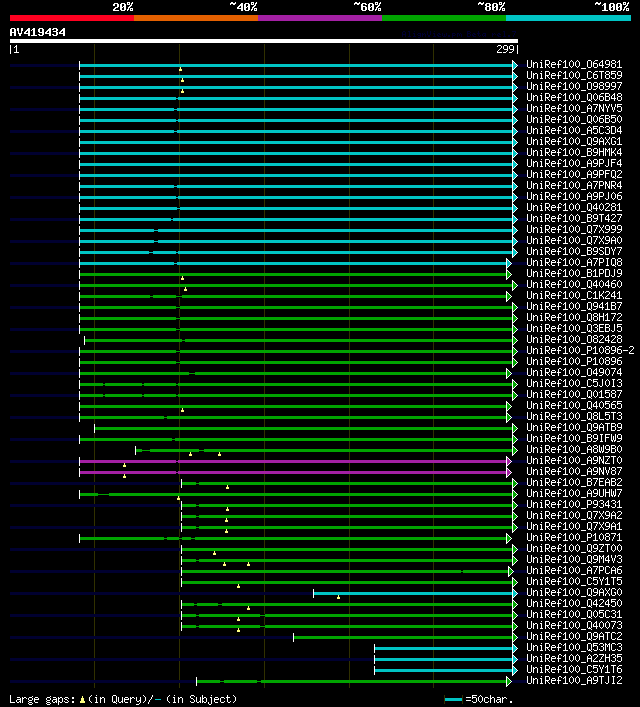
Task: Click the cyan ~100% legend segment
Action: 568,18
